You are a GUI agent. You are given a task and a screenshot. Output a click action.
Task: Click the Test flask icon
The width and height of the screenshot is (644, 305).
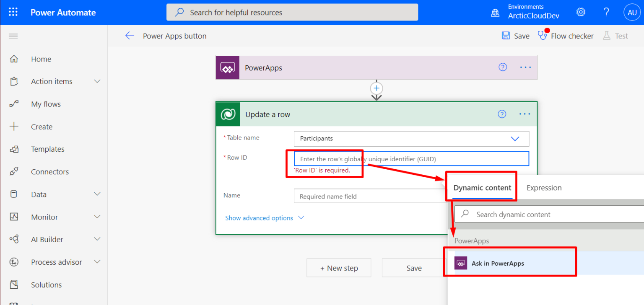[x=607, y=36]
